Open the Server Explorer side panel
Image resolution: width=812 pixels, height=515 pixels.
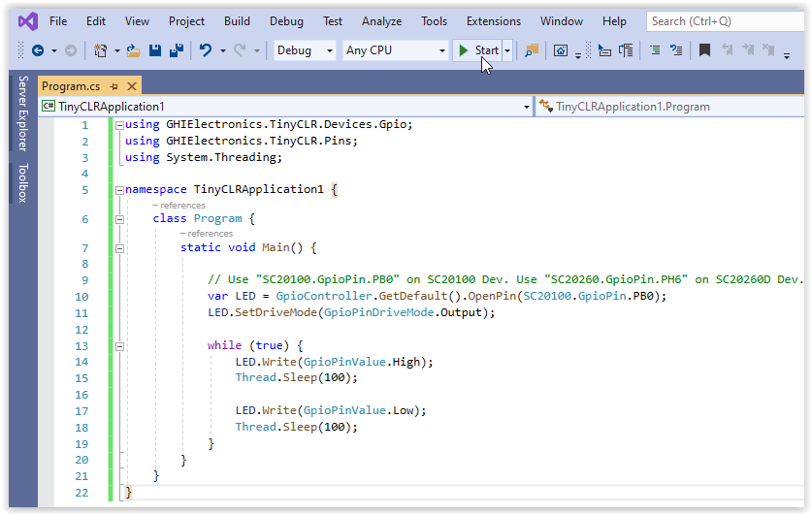pos(22,113)
